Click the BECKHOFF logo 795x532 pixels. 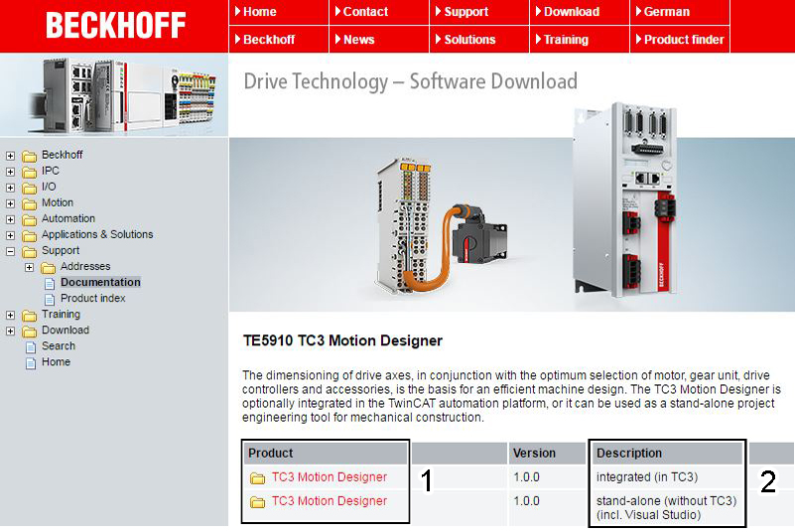tap(115, 25)
